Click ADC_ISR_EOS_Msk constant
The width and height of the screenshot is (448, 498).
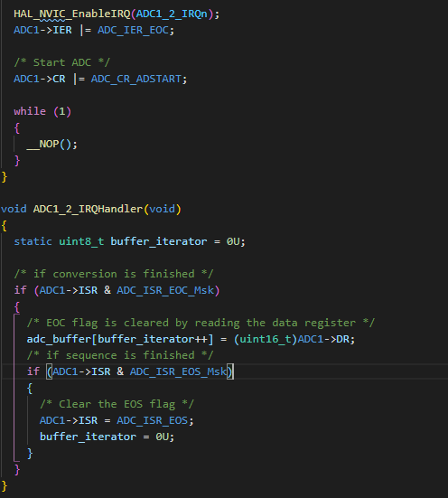pos(179,371)
